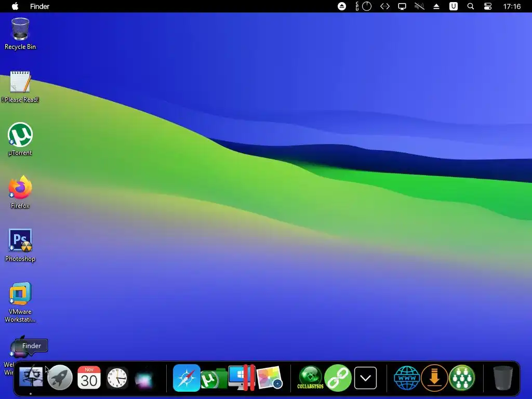Open the blue WWW globe icon

[407, 378]
